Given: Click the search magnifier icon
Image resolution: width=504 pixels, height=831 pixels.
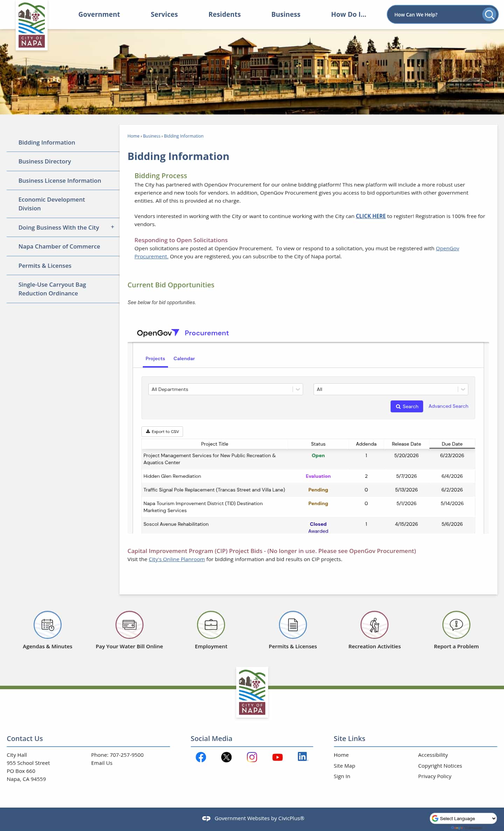Looking at the screenshot, I should [489, 14].
